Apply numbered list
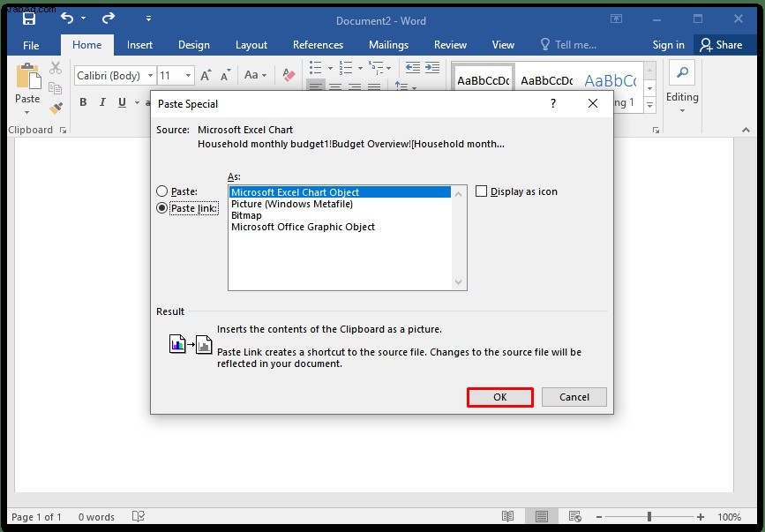Image resolution: width=765 pixels, height=532 pixels. [x=345, y=68]
